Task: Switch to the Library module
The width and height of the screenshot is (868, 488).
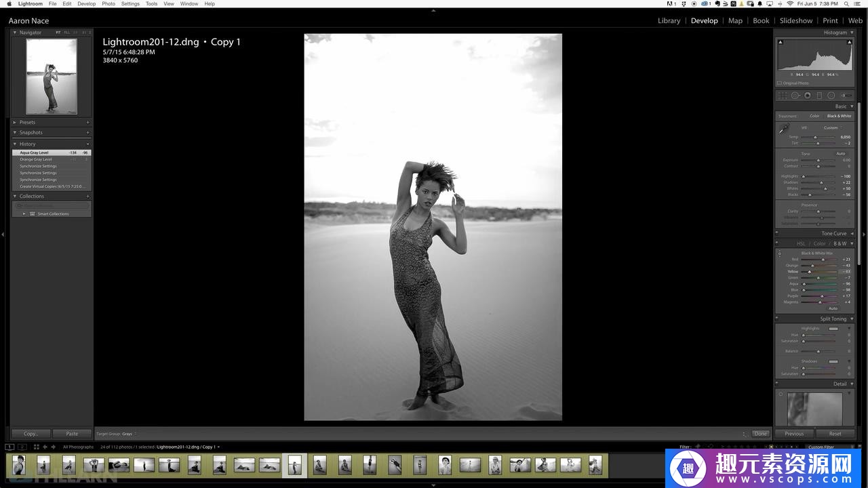Action: pyautogui.click(x=669, y=21)
